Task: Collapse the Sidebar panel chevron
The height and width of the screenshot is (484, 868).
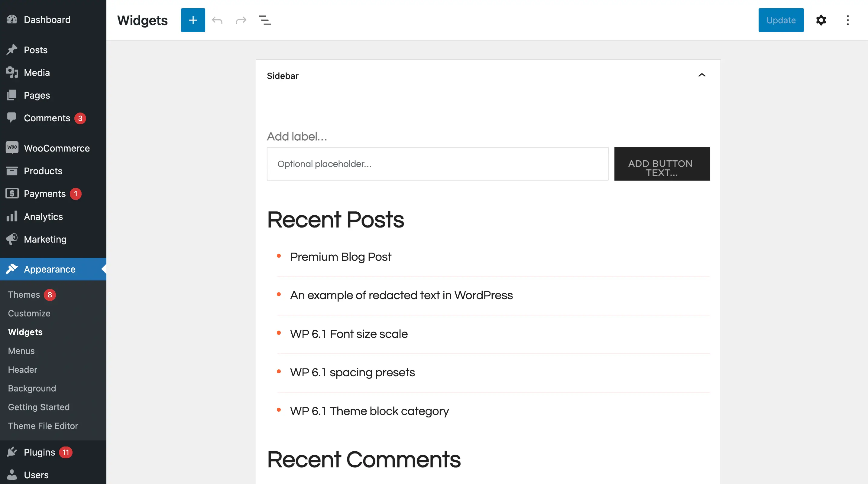Action: 702,75
